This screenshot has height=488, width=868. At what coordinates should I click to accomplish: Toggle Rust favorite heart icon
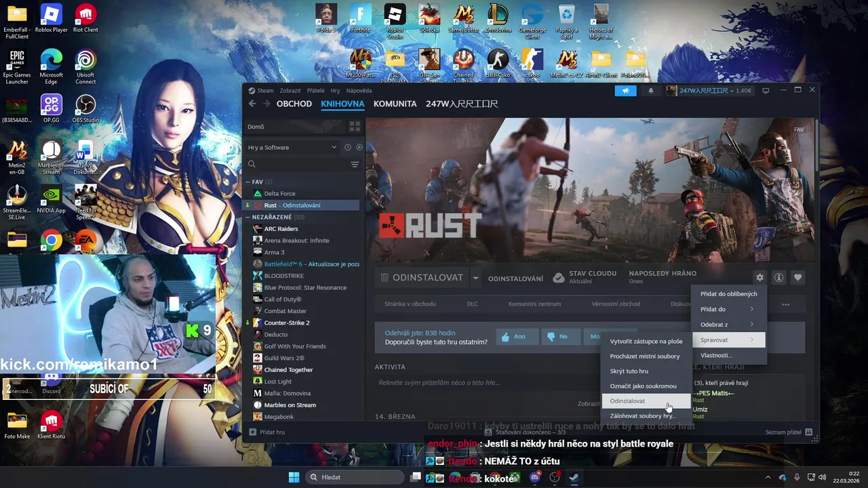(797, 277)
